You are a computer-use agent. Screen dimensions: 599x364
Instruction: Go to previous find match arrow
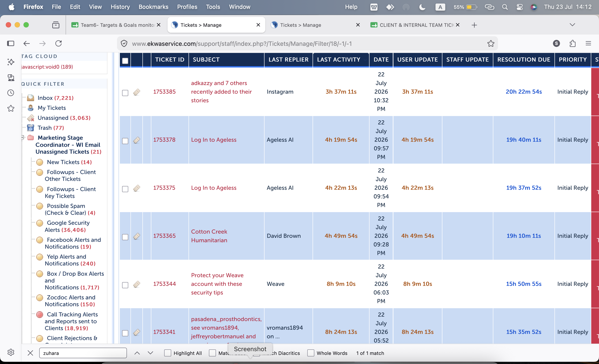click(x=137, y=353)
